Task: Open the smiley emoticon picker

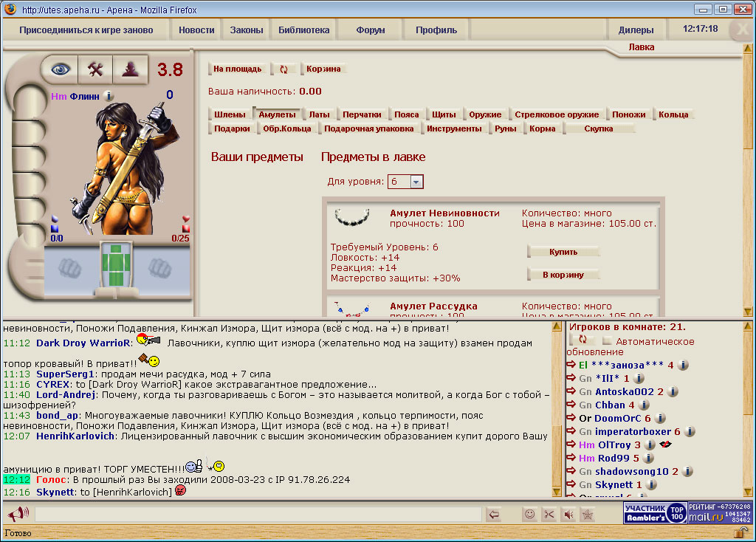Action: tap(529, 515)
